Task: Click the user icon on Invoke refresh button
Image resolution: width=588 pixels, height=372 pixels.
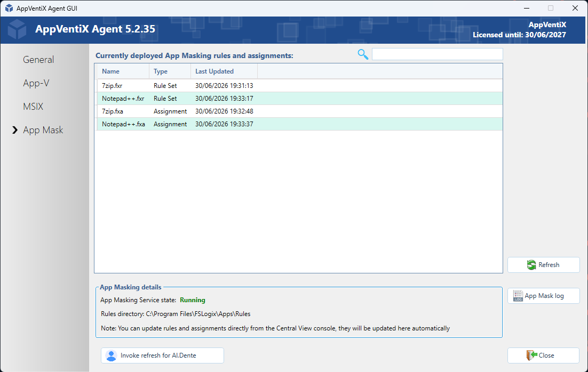Action: 112,355
